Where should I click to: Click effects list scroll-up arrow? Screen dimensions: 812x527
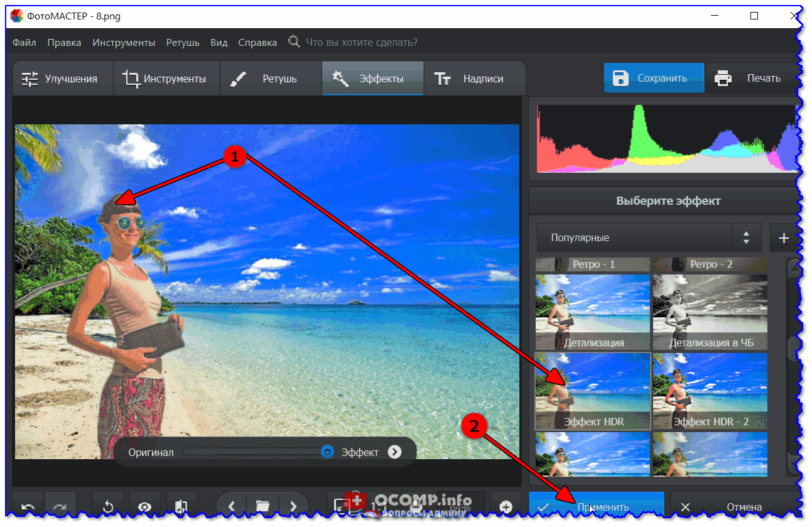[x=794, y=267]
